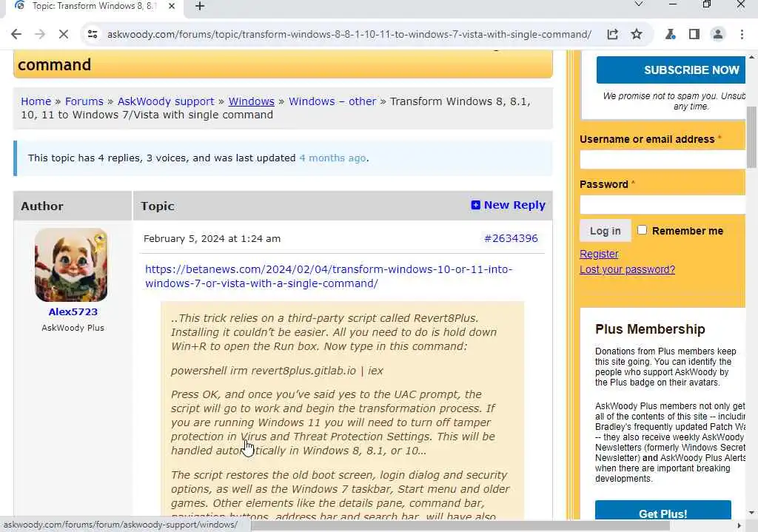The image size is (758, 532).
Task: Open Chrome Labs flask icon
Action: [x=670, y=34]
